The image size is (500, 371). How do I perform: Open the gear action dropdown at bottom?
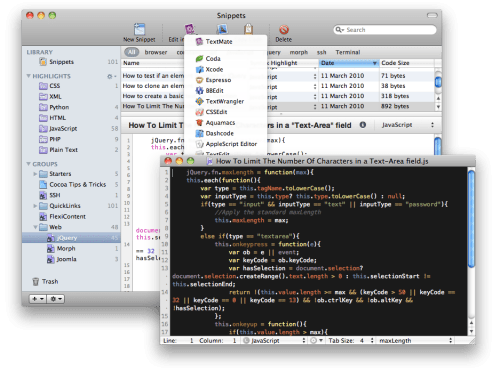[x=56, y=299]
